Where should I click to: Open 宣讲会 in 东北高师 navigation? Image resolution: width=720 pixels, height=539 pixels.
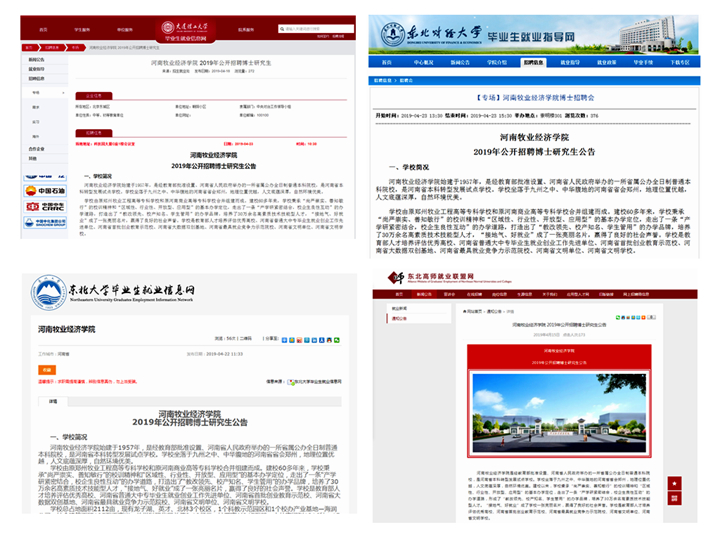449,294
